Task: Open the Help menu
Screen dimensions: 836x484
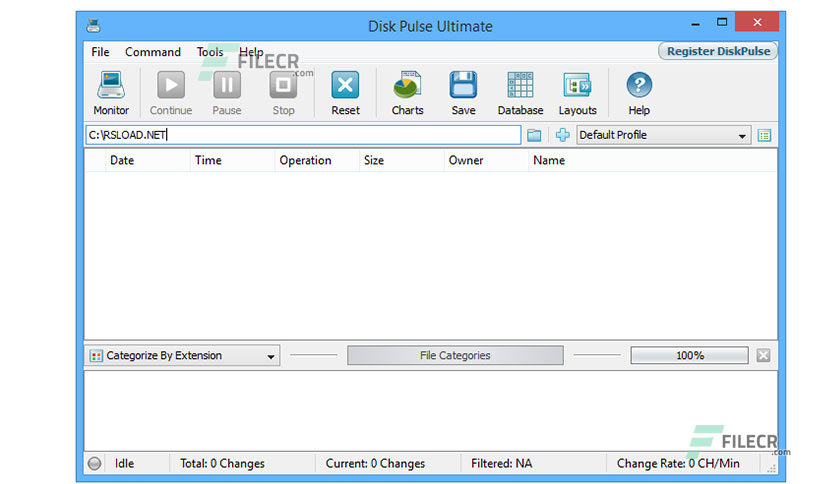Action: tap(251, 52)
